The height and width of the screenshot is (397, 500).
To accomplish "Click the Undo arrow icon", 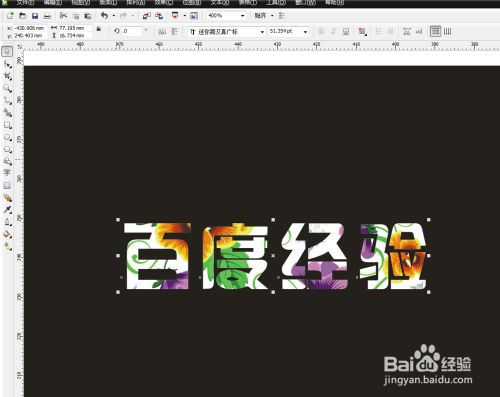I will point(104,16).
